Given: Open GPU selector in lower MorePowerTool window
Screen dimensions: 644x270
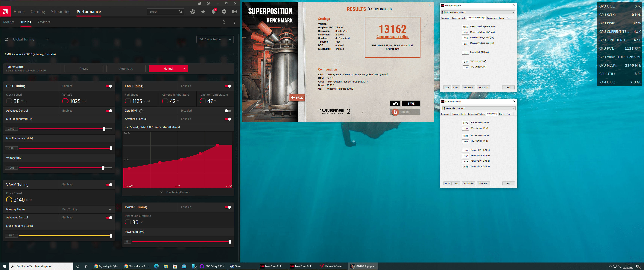Looking at the screenshot, I should point(479,108).
